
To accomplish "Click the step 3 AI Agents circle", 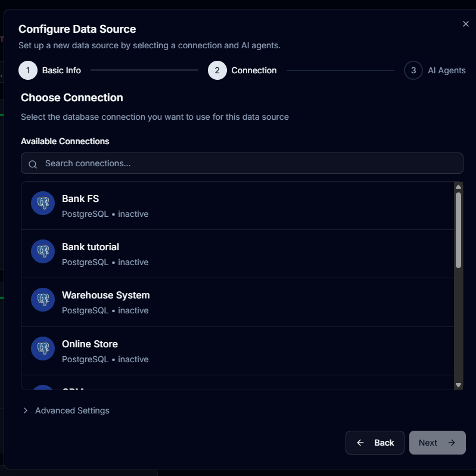I will (x=413, y=70).
